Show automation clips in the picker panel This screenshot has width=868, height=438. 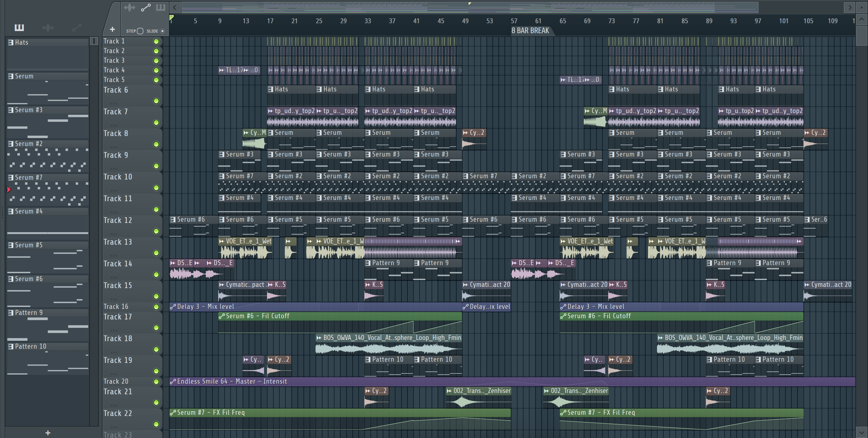tap(77, 28)
